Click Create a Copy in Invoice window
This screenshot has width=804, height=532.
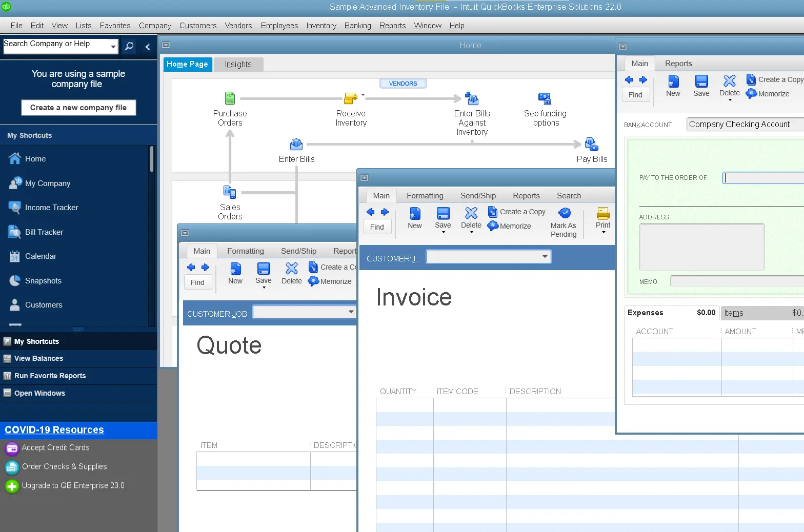point(517,212)
